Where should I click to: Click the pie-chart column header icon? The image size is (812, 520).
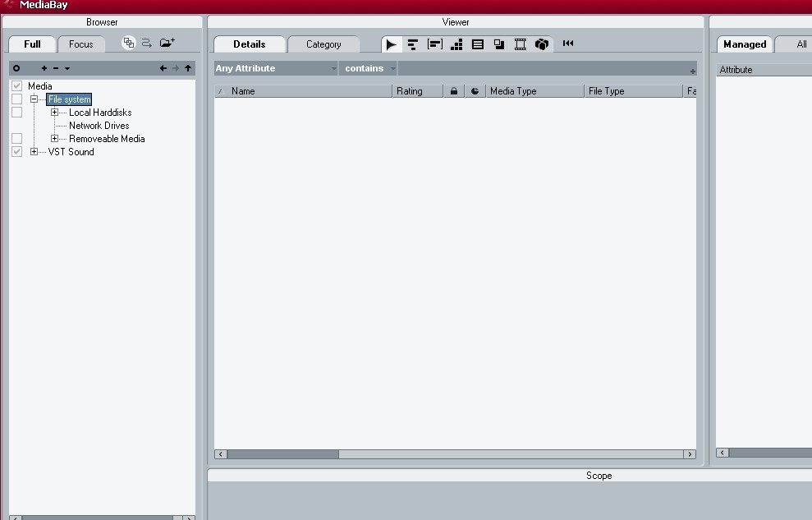[475, 91]
